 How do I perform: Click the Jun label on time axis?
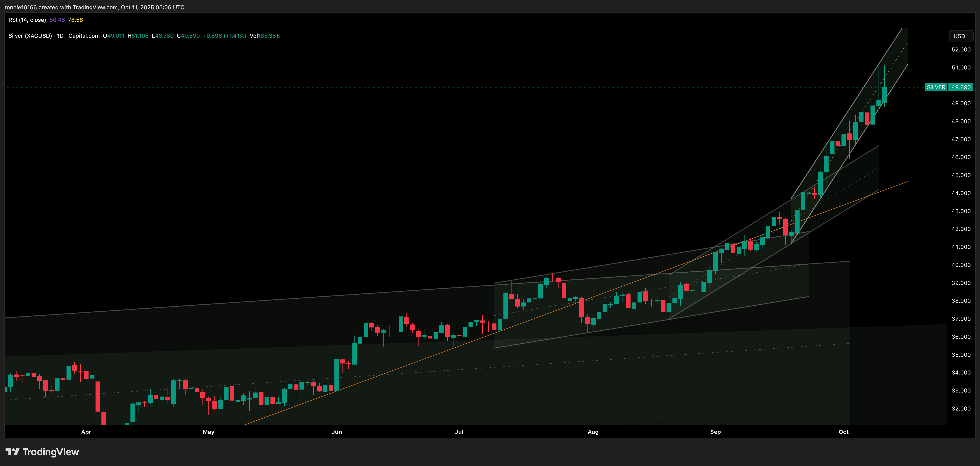337,432
